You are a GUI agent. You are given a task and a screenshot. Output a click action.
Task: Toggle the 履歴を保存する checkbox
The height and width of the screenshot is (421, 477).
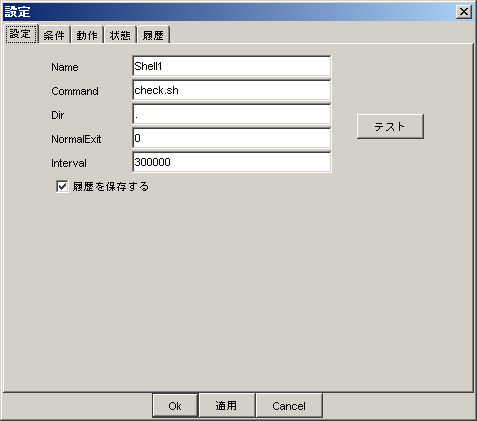[62, 186]
